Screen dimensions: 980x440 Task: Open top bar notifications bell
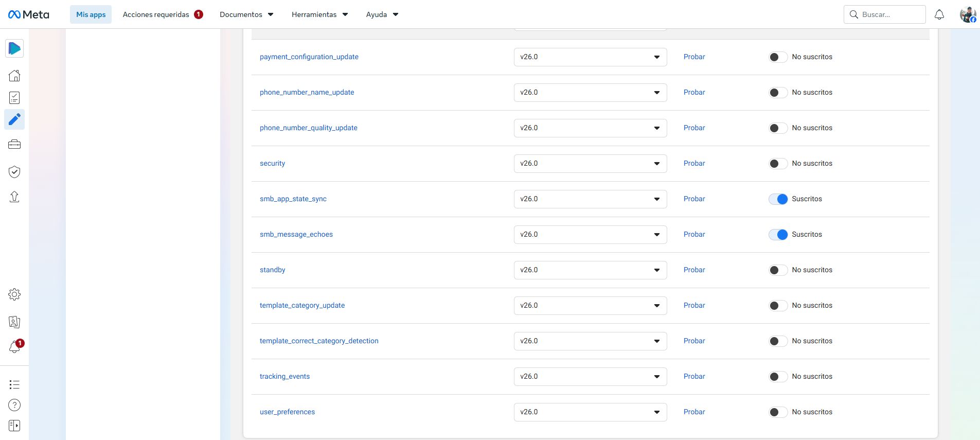coord(939,14)
